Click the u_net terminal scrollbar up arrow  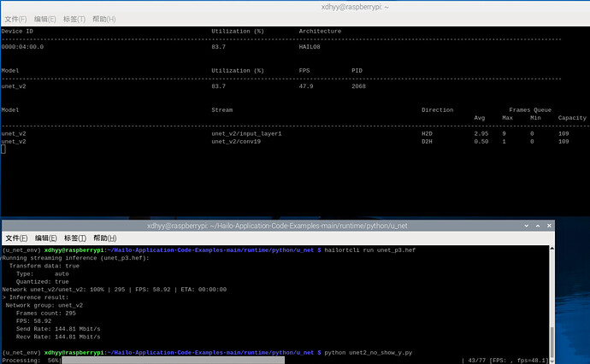[552, 248]
